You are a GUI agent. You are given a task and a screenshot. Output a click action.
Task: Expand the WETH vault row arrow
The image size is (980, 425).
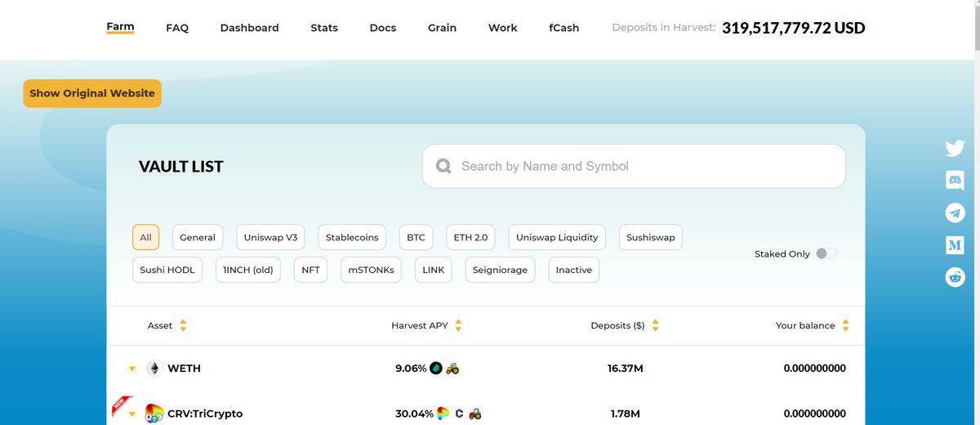132,369
